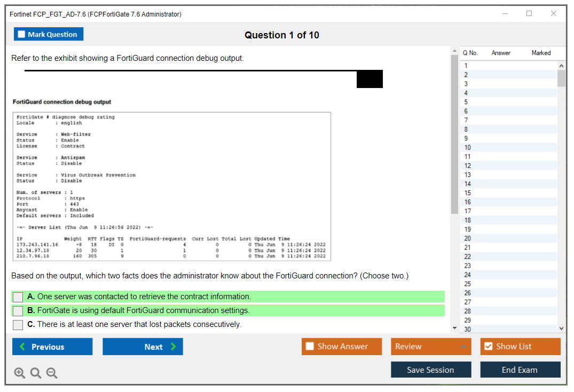Screen dimensions: 574x392
Task: Open the Review dropdown
Action: click(430, 346)
